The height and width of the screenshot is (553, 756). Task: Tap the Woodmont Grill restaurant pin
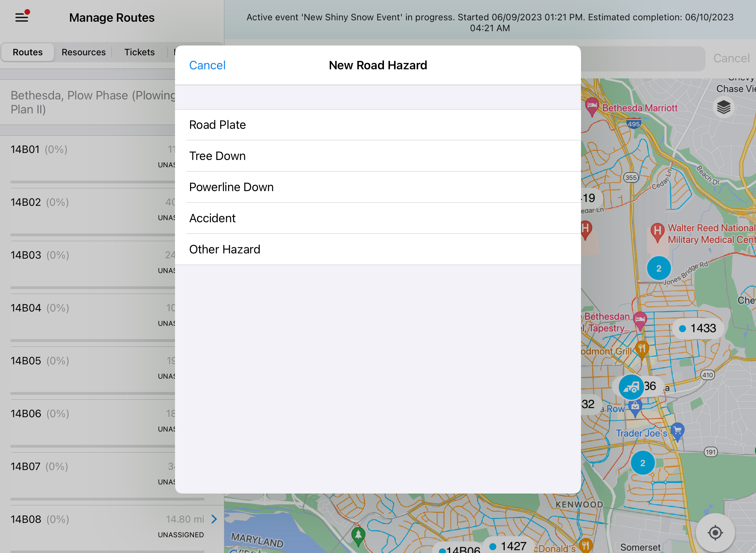[642, 349]
